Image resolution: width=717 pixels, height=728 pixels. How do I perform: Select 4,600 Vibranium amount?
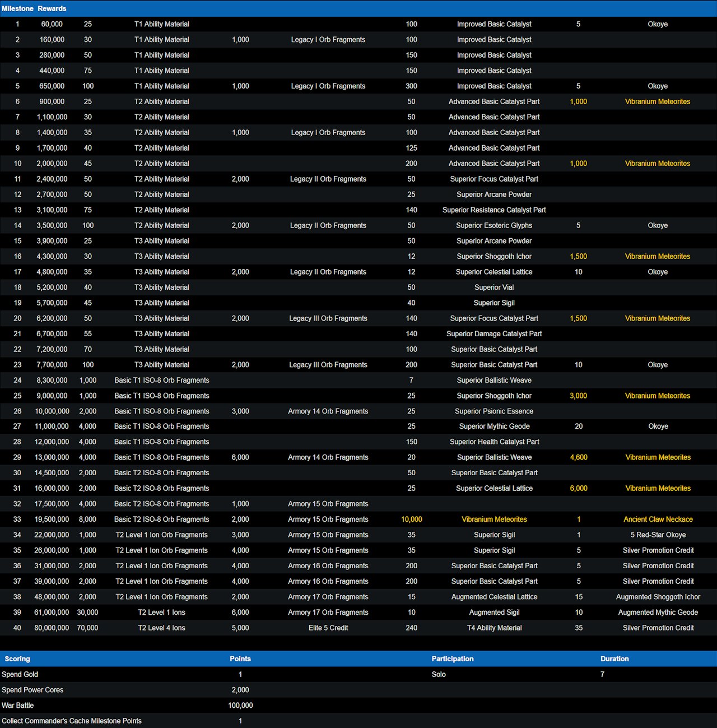[x=579, y=457]
